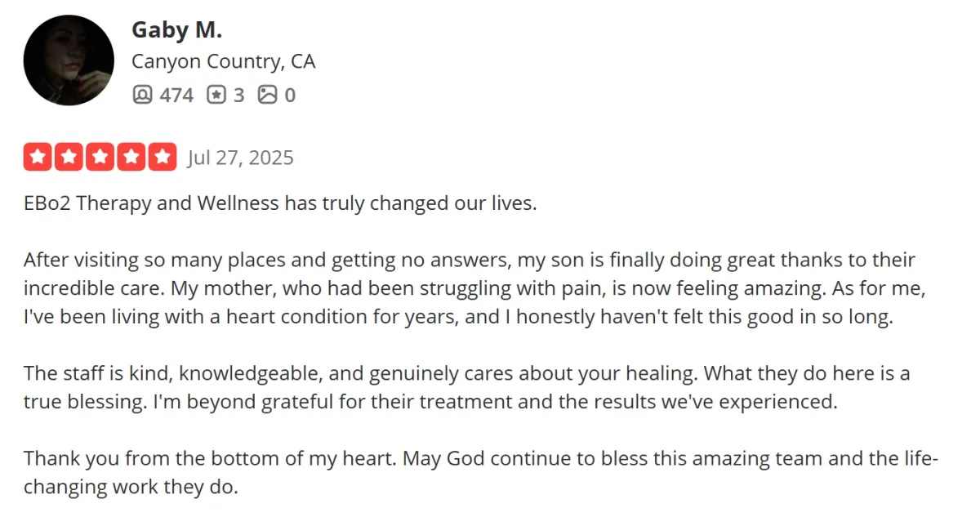Image resolution: width=980 pixels, height=517 pixels.
Task: Open the Gaby M. reviewer name link
Action: pos(176,30)
